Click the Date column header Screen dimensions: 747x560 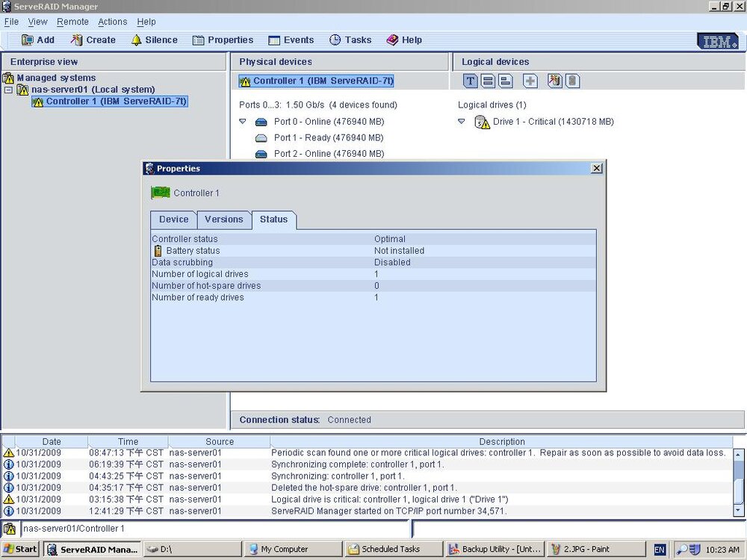52,441
